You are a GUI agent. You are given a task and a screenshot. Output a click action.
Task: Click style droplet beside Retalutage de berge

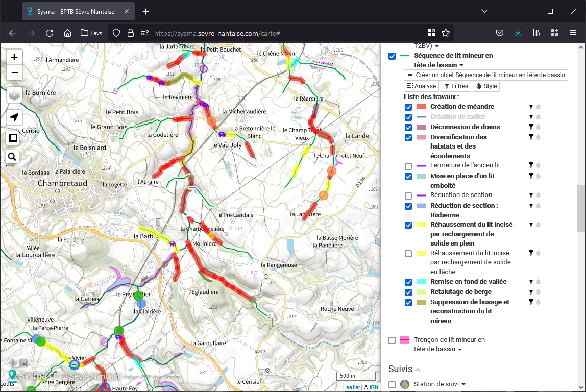point(538,292)
